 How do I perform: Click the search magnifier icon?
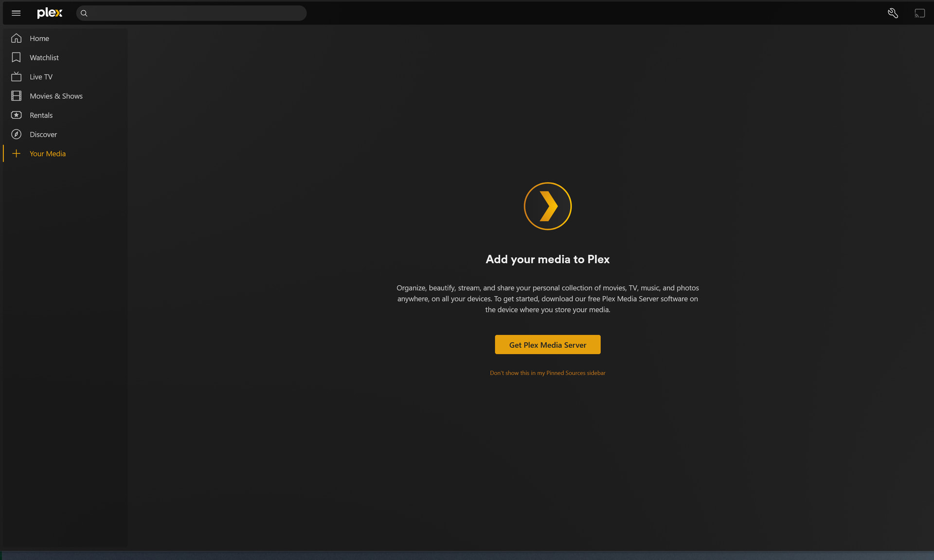[84, 13]
